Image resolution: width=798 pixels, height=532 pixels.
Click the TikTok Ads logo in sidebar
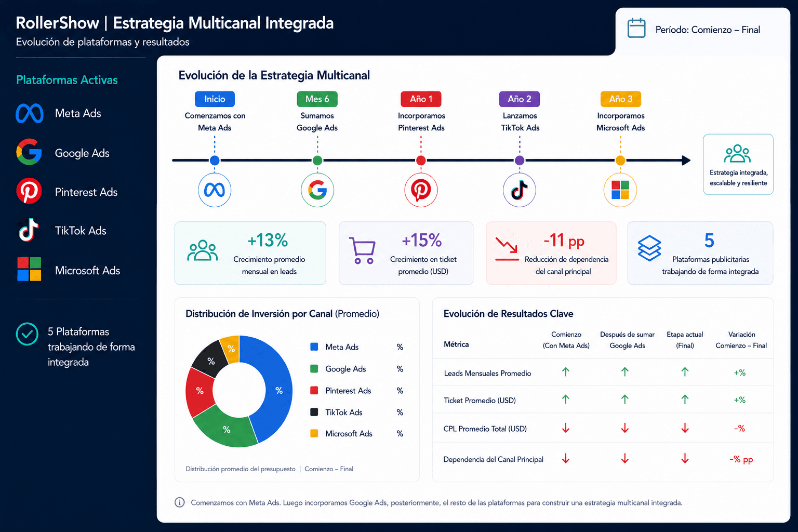(29, 230)
